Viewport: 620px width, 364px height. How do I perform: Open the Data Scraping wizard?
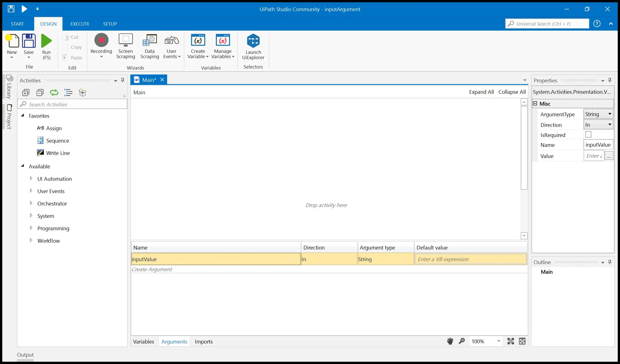click(x=150, y=46)
